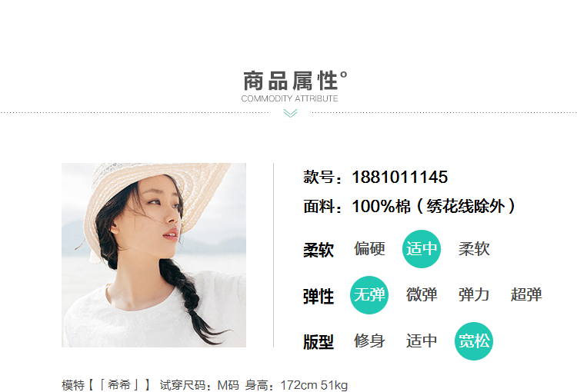
Task: Click the 模特 希希 size info line
Action: pyautogui.click(x=205, y=385)
